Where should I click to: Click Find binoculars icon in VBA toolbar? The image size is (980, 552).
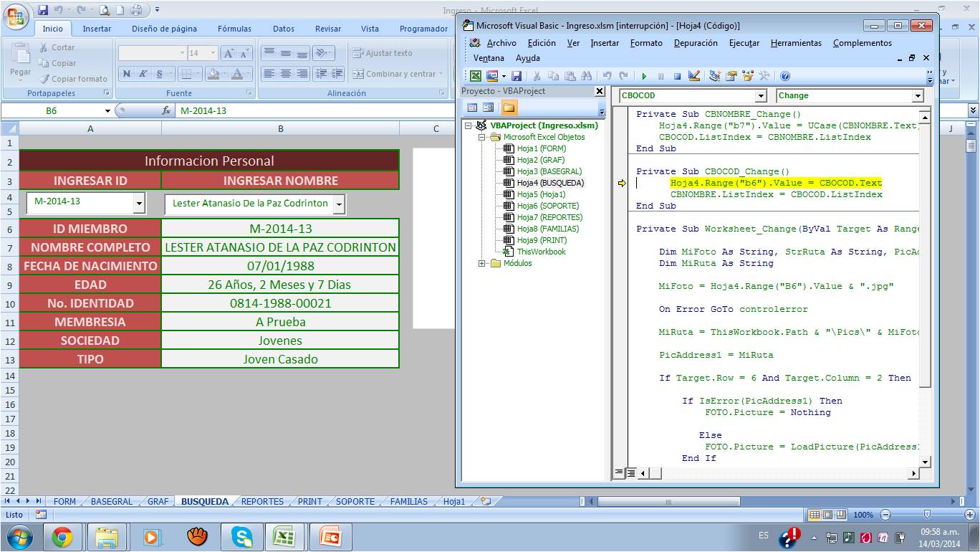click(x=587, y=76)
